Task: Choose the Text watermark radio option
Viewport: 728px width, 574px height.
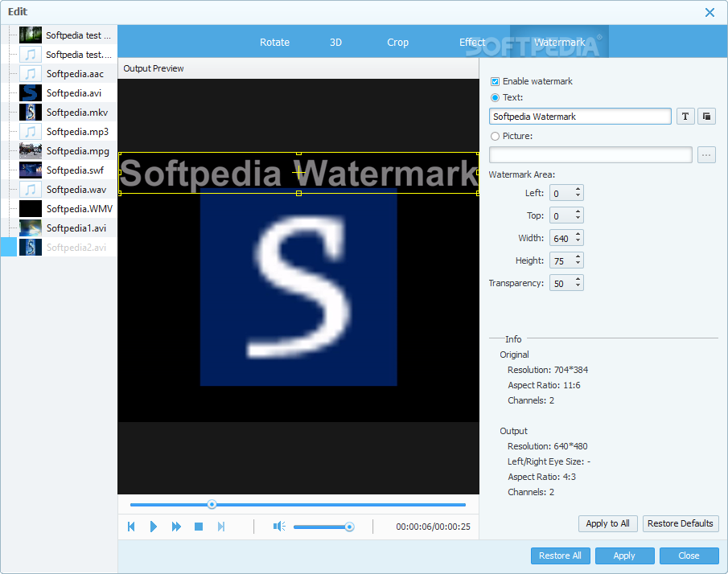Action: [x=495, y=97]
